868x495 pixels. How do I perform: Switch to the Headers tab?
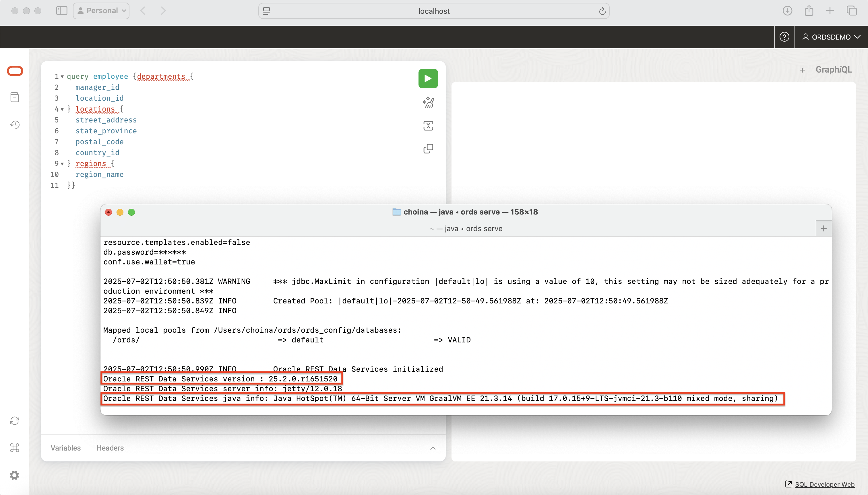(110, 448)
